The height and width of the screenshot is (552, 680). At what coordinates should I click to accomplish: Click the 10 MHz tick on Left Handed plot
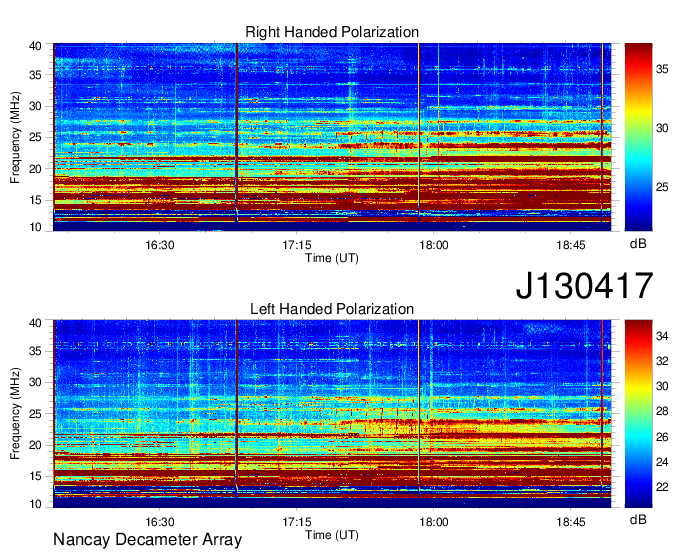(36, 504)
